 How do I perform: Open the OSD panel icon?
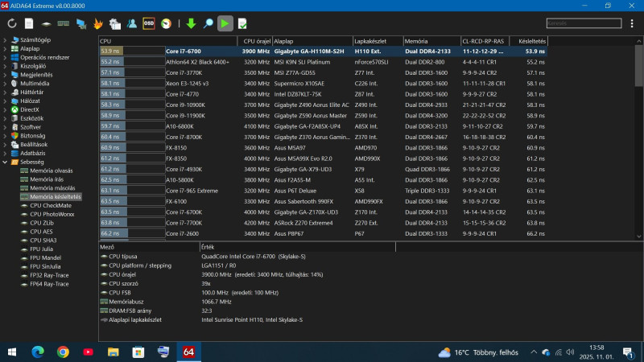point(149,23)
